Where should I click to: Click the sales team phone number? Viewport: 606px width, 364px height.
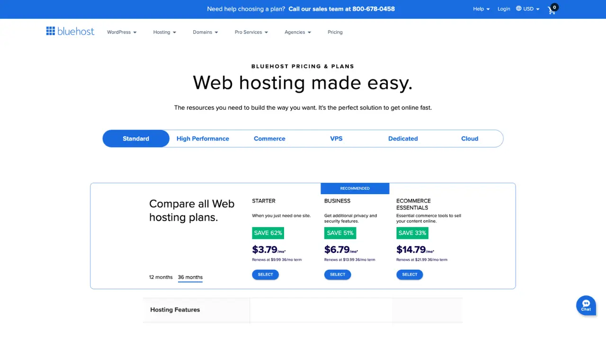click(x=374, y=9)
